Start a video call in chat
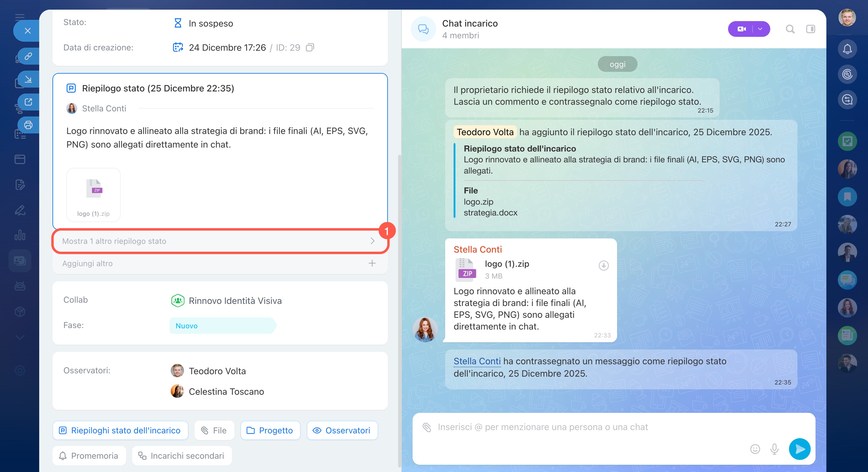Image resolution: width=868 pixels, height=472 pixels. pyautogui.click(x=741, y=29)
